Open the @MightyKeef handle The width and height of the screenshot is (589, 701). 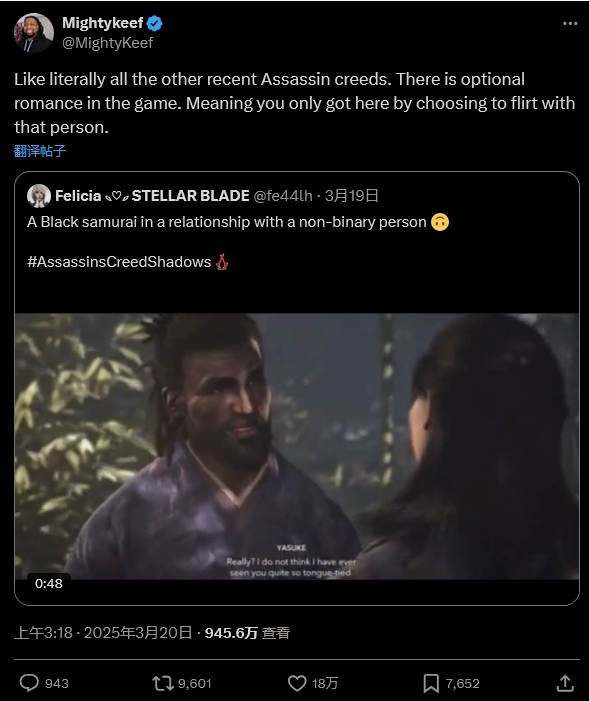click(x=107, y=43)
